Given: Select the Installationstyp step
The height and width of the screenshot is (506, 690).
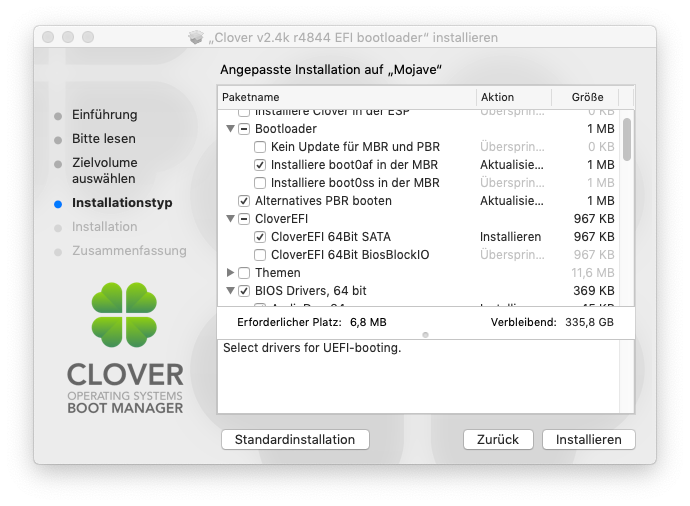Looking at the screenshot, I should point(122,203).
